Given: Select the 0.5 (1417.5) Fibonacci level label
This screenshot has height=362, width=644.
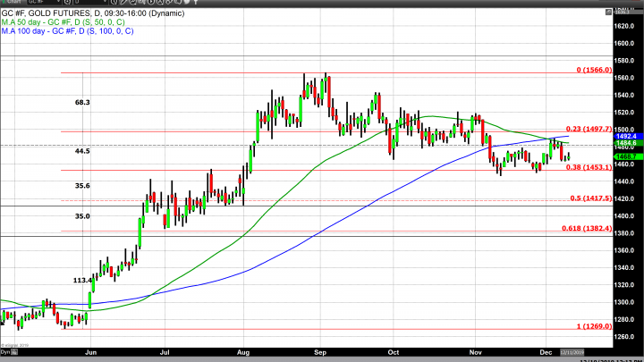Looking at the screenshot, I should 593,198.
